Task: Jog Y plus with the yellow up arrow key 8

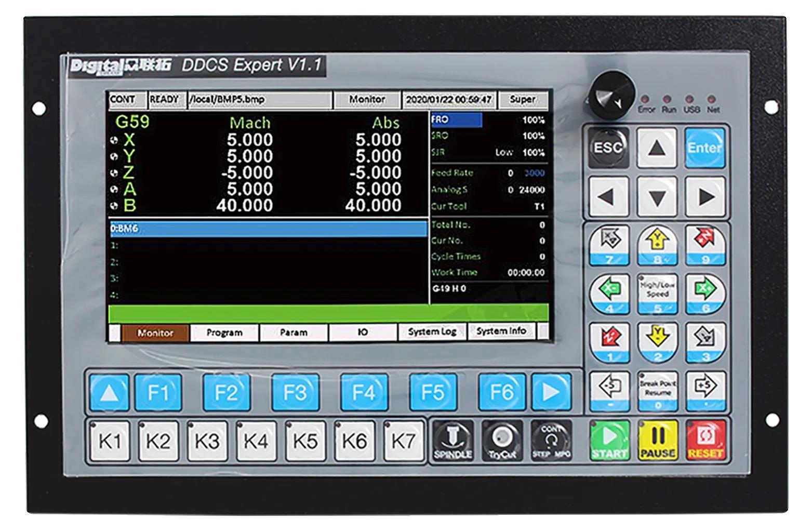Action: (658, 245)
